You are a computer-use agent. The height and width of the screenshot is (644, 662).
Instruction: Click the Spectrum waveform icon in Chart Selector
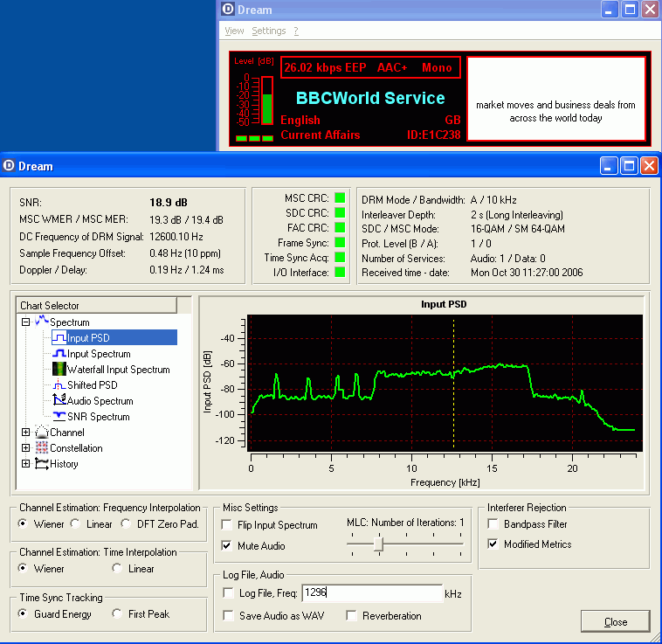[42, 322]
